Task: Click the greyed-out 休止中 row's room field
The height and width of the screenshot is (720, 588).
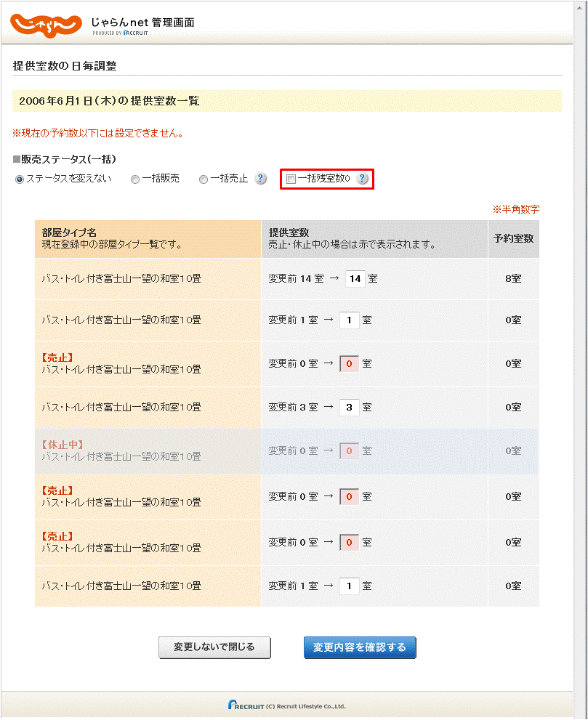Action: point(349,451)
